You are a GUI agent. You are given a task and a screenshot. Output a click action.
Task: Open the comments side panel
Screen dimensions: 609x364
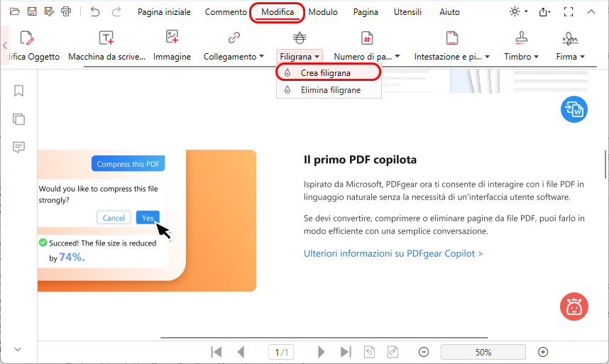[x=18, y=147]
